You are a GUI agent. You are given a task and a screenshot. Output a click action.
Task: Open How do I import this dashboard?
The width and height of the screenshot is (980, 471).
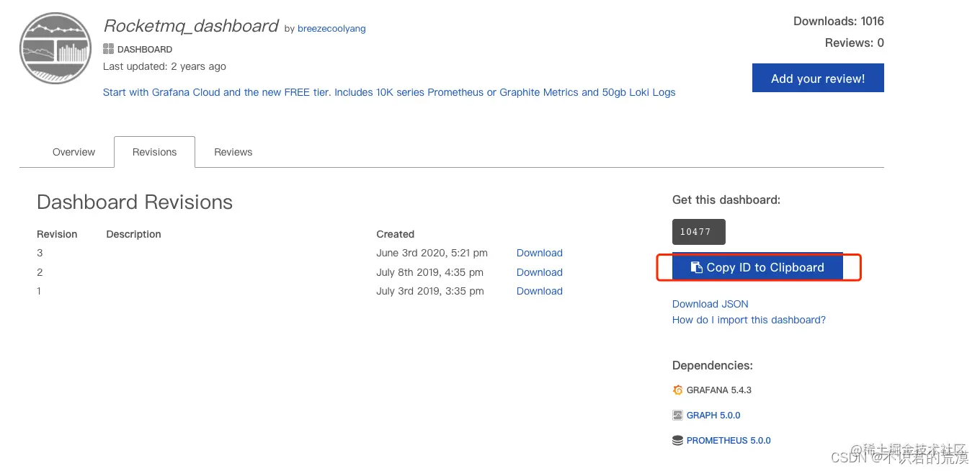[x=749, y=320]
